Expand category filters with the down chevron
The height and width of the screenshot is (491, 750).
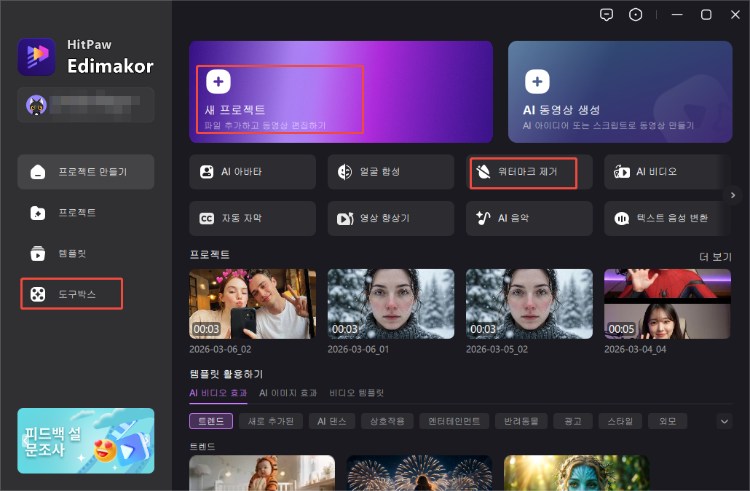point(724,421)
